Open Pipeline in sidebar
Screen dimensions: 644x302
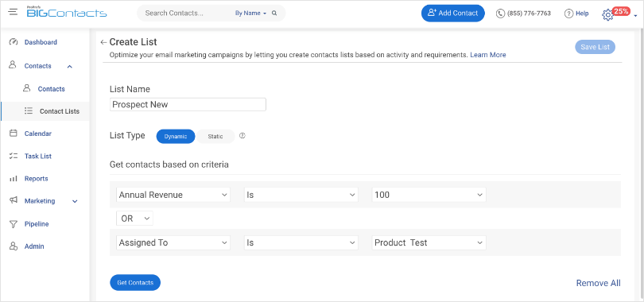(37, 224)
